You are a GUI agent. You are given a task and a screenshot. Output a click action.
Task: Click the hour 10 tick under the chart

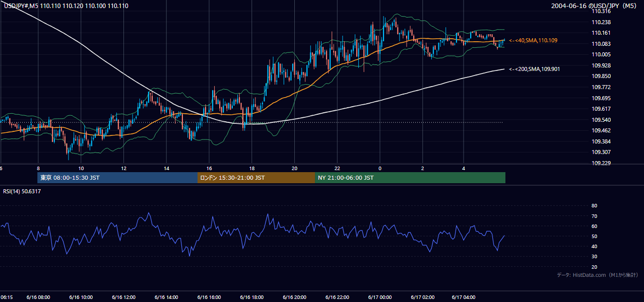point(81,168)
